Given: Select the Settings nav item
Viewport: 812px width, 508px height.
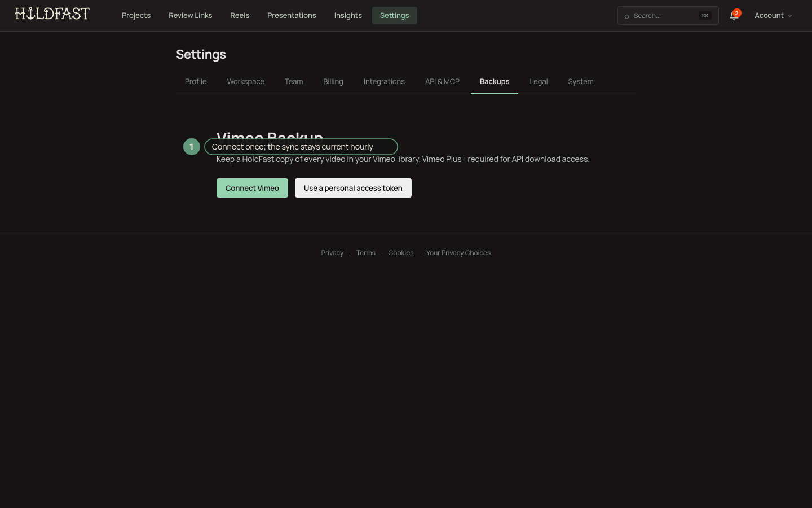Looking at the screenshot, I should 395,16.
